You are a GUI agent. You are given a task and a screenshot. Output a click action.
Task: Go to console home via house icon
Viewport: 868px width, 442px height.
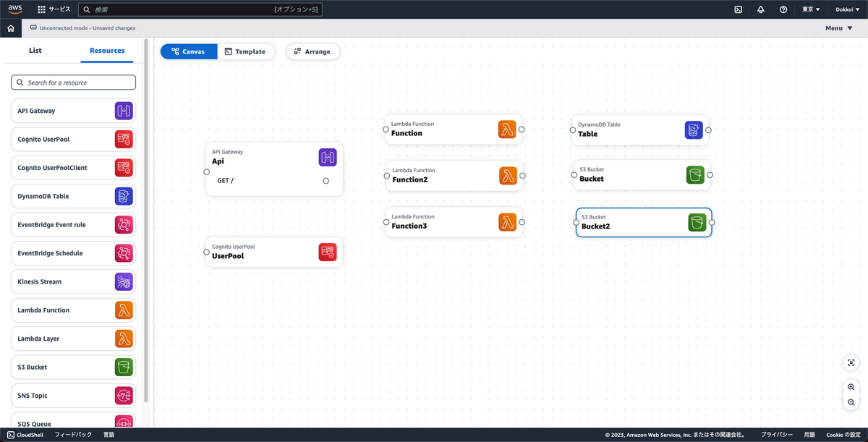click(11, 28)
